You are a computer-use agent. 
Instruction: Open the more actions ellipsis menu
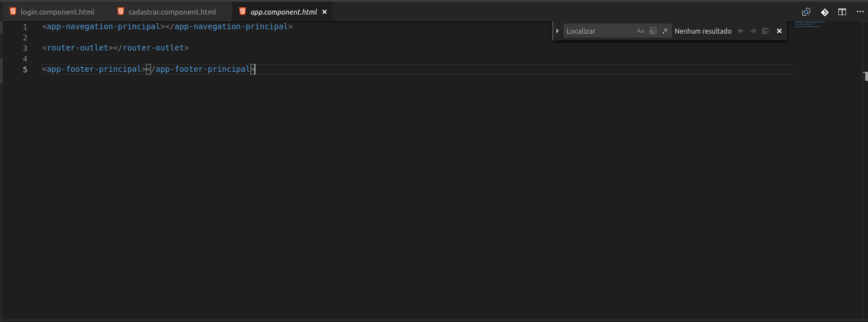(x=860, y=12)
